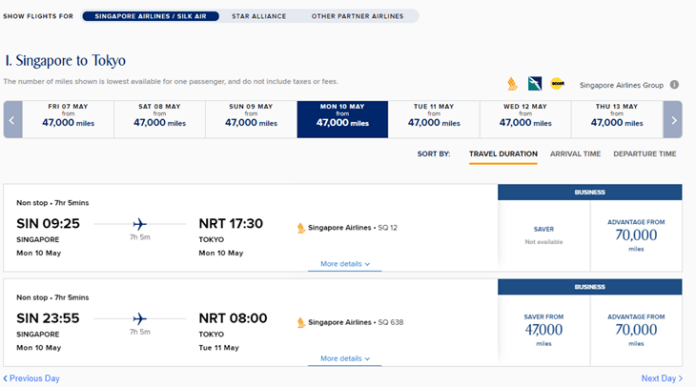696x387 pixels.
Task: Expand More details for SQ 12
Action: 345,264
